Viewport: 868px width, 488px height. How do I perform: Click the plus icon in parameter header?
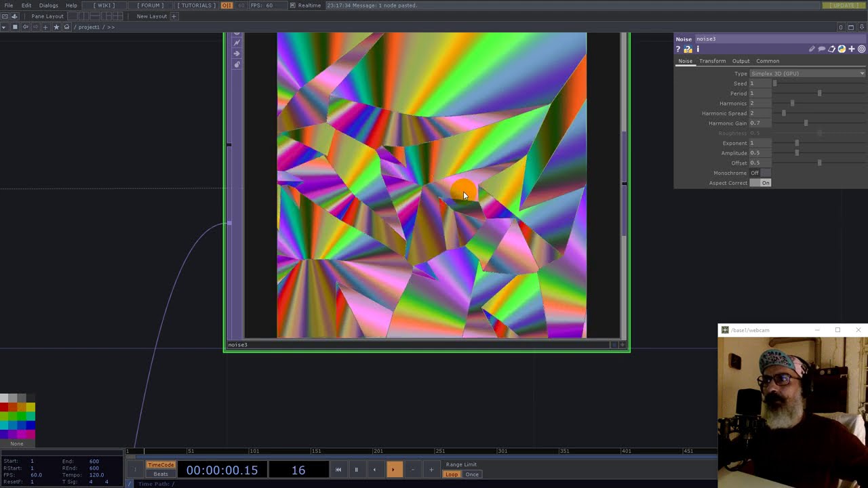(x=852, y=49)
